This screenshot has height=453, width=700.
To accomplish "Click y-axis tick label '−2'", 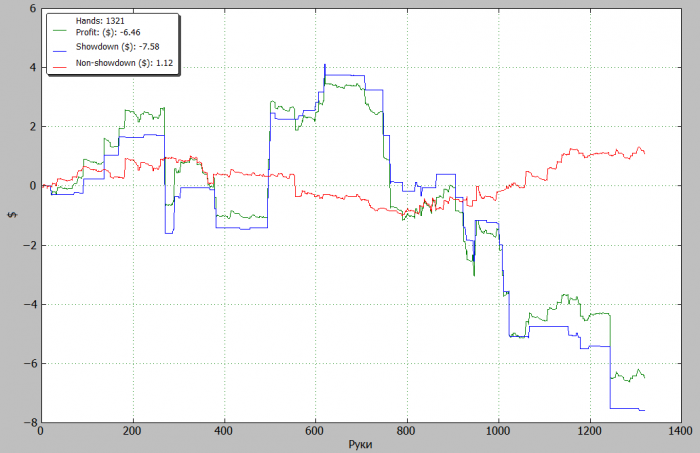I will [x=30, y=245].
